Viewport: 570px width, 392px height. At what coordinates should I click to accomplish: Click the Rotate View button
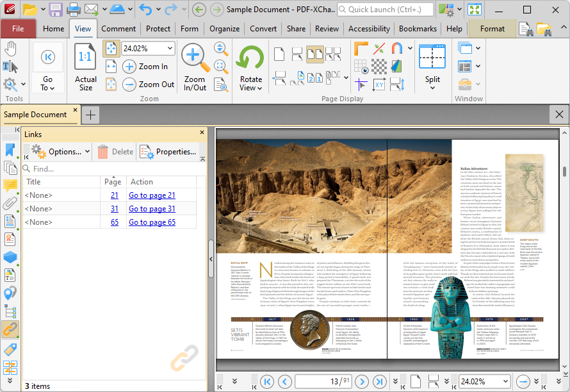[x=250, y=67]
